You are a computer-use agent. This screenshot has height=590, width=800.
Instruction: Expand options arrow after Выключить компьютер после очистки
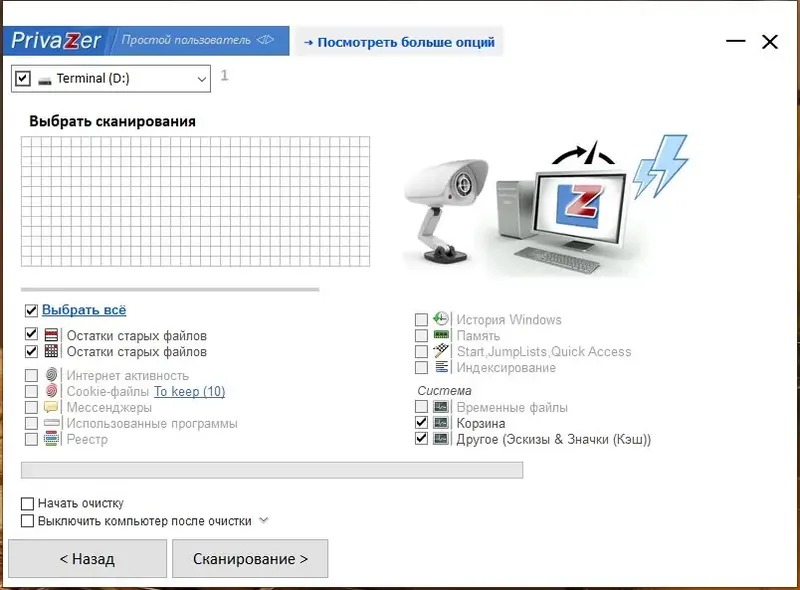pos(263,521)
